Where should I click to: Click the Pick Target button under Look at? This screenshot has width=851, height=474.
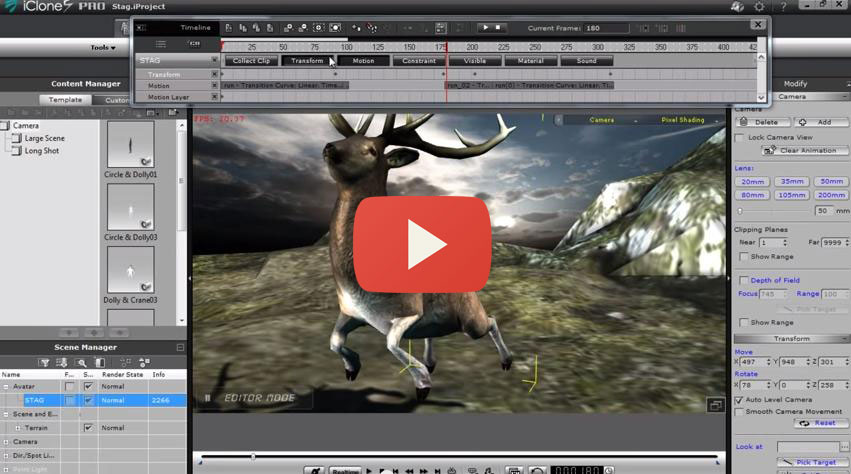point(811,462)
